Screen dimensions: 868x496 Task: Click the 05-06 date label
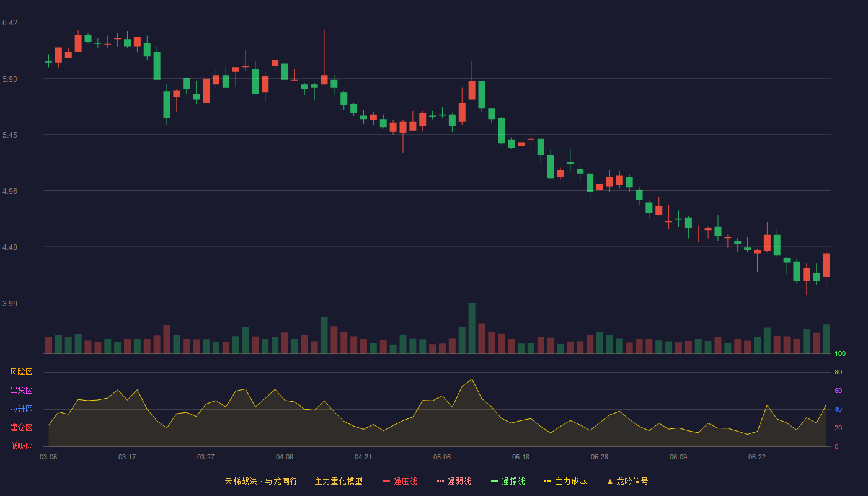click(442, 457)
